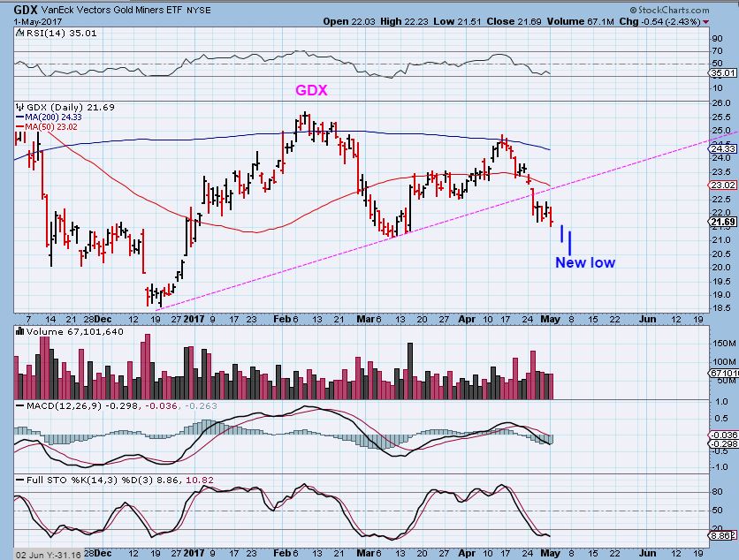Click the volume bars icon beside Volume label
The image size is (739, 560).
[19, 331]
